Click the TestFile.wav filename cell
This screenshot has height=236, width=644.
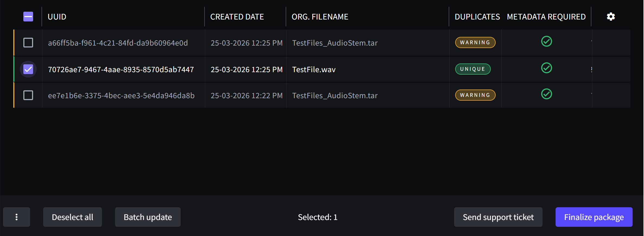[314, 70]
